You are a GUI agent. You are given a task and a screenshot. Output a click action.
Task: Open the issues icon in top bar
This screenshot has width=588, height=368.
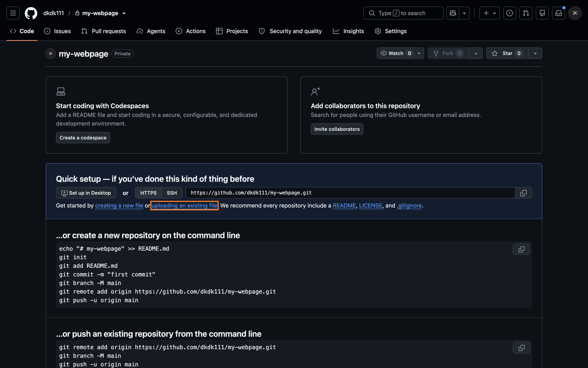pyautogui.click(x=510, y=13)
